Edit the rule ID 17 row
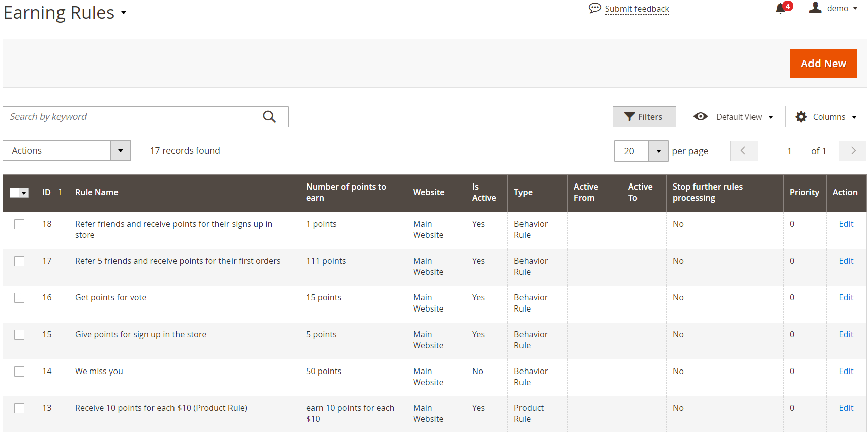The width and height of the screenshot is (868, 432). point(846,261)
